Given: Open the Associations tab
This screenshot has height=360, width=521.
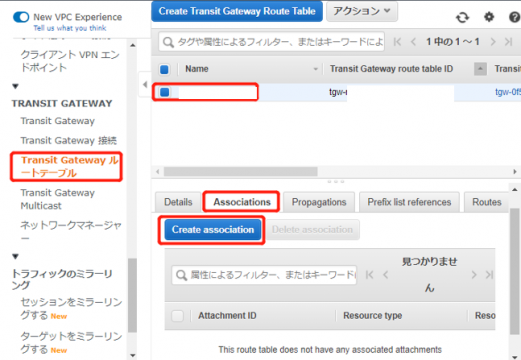Looking at the screenshot, I should tap(242, 202).
